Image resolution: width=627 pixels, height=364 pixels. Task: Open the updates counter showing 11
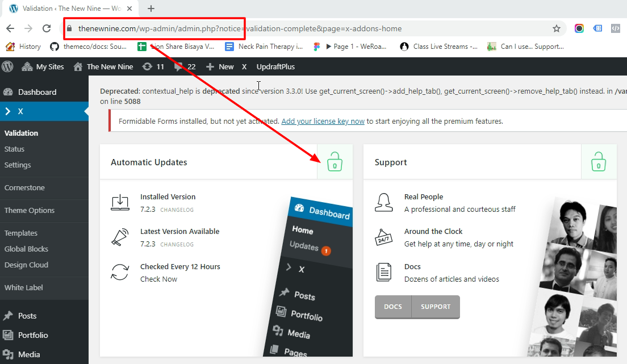pos(153,66)
